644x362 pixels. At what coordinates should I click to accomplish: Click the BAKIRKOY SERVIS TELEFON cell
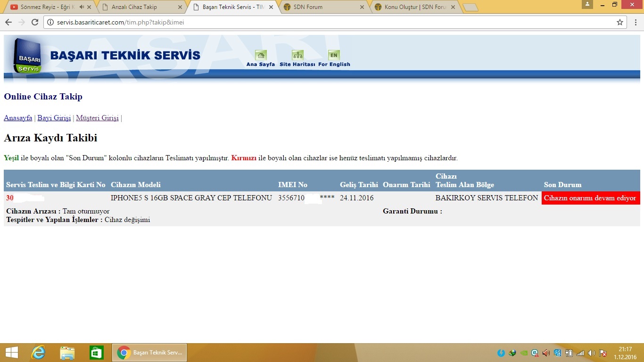487,198
